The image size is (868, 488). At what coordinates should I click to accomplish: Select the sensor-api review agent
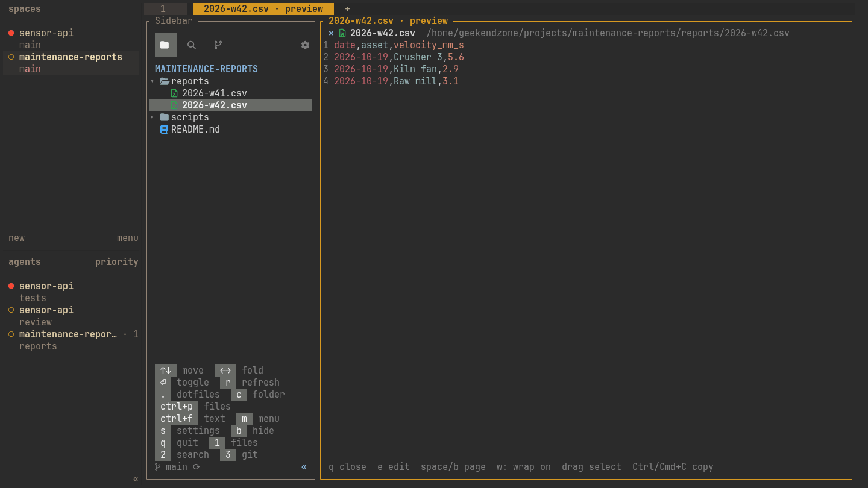pyautogui.click(x=71, y=316)
